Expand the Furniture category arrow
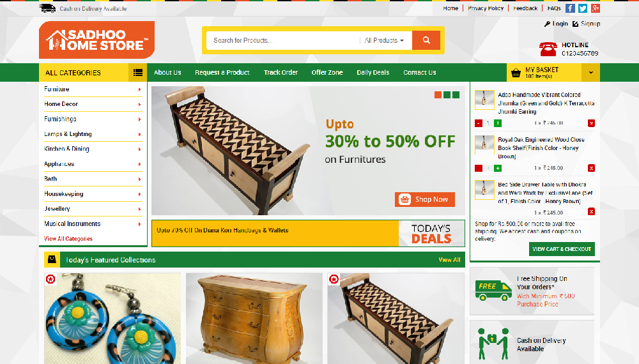The image size is (639, 364). (x=139, y=89)
